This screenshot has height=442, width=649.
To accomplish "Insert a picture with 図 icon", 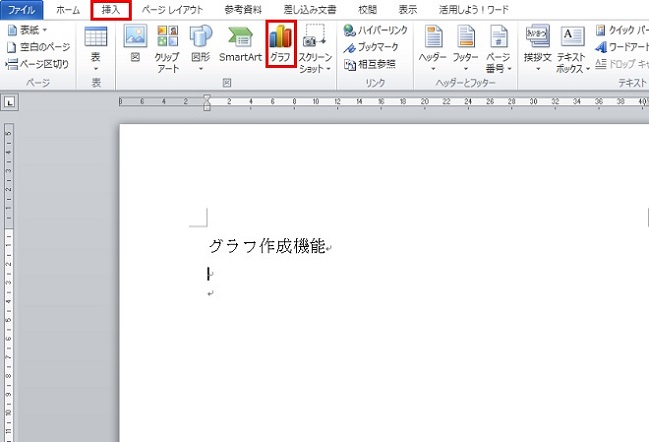I will pos(135,43).
